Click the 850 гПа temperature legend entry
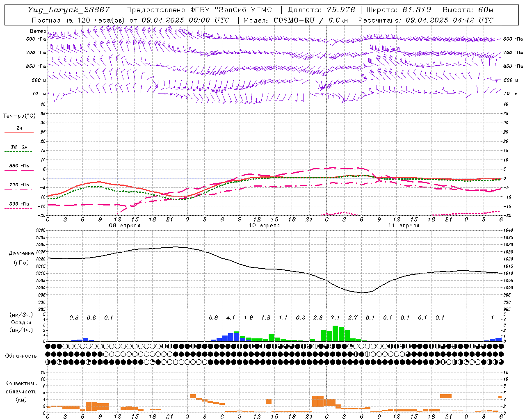Screen dimensions: 525x420 pyautogui.click(x=19, y=166)
